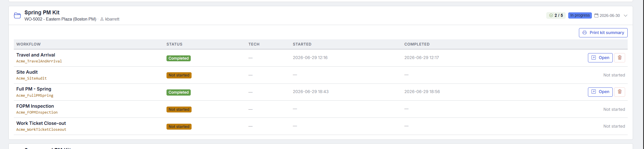This screenshot has height=149, width=644.
Task: Click the WORKFLOW column header
Action: 28,44
